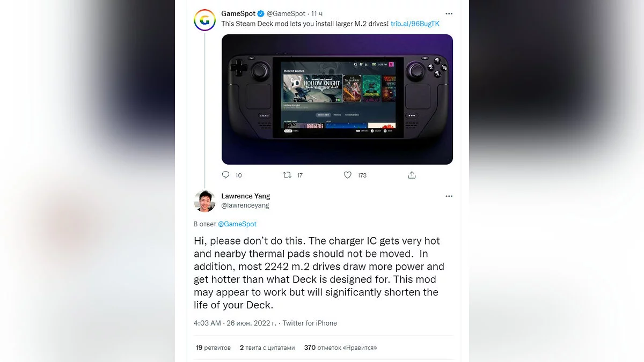View the 2 quote tweets
The image size is (644, 362).
pos(267,348)
